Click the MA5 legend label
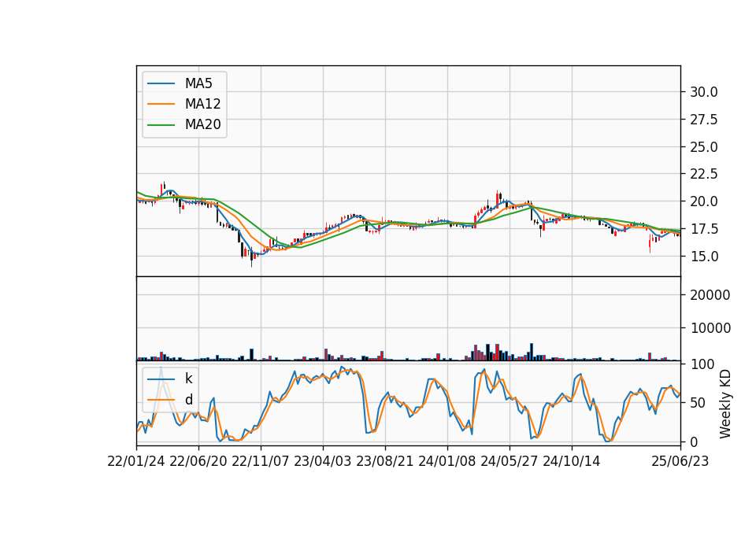The width and height of the screenshot is (756, 543). (198, 83)
